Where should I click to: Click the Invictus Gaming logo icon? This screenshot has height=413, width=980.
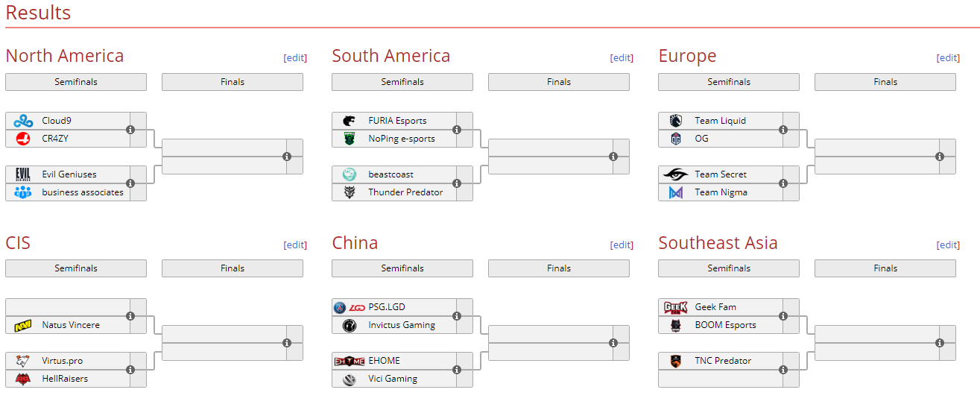click(350, 325)
